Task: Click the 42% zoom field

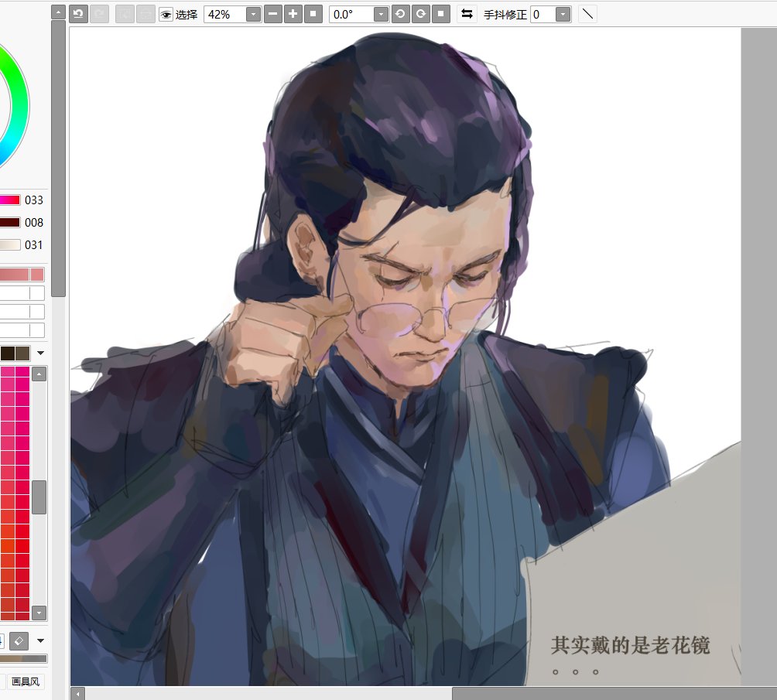Action: [x=224, y=15]
